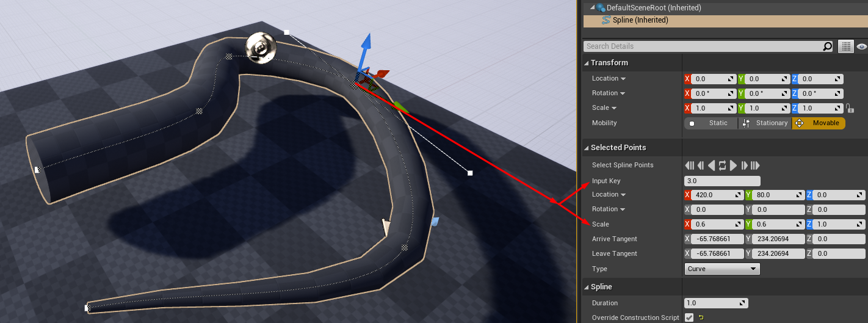Reset Override Construction Script to default arrow
This screenshot has height=323, width=868.
click(701, 318)
